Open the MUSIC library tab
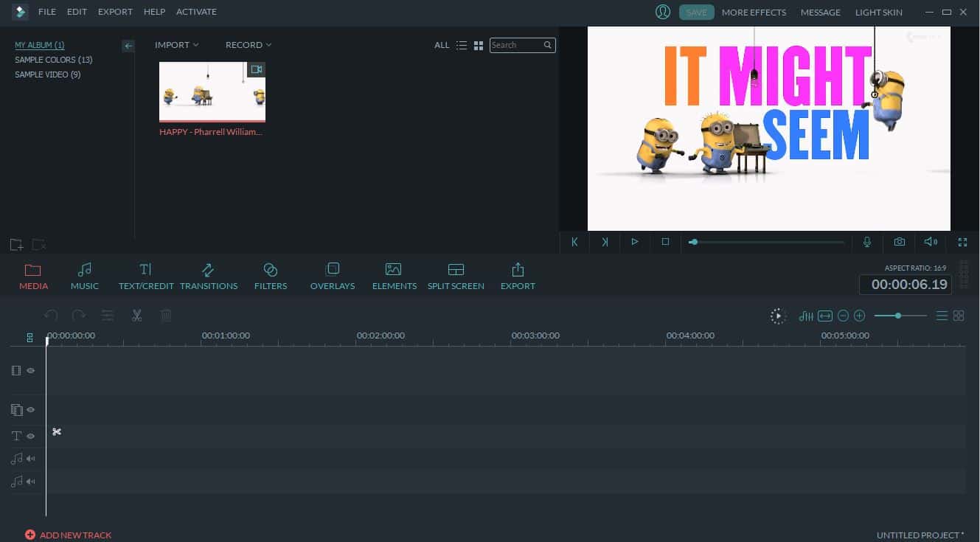Screen dimensions: 980x542 85,277
